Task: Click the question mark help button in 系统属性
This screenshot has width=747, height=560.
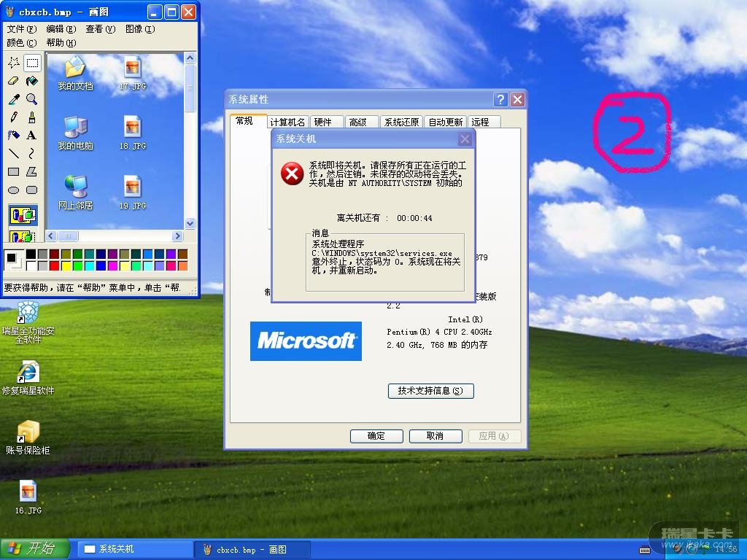Action: [x=500, y=99]
